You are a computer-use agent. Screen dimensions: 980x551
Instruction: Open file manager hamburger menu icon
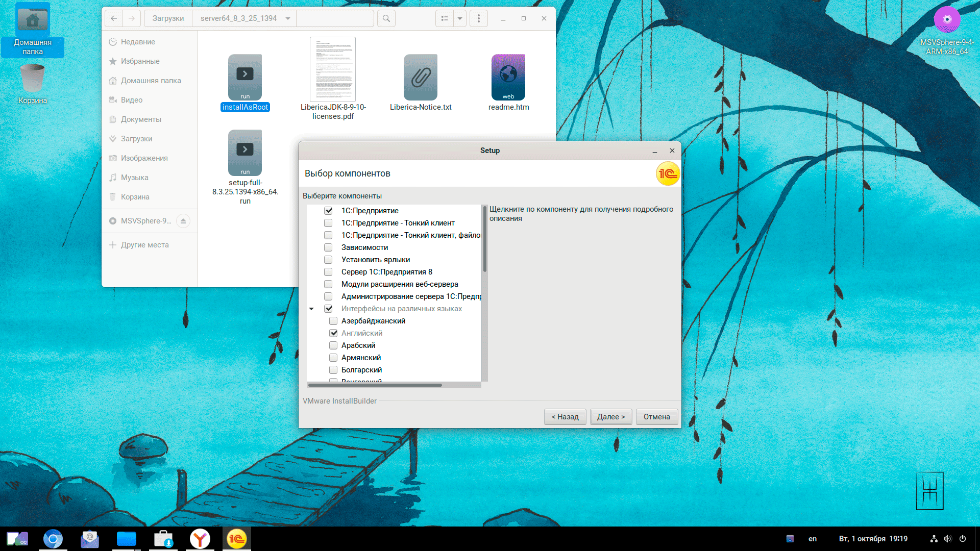point(478,18)
